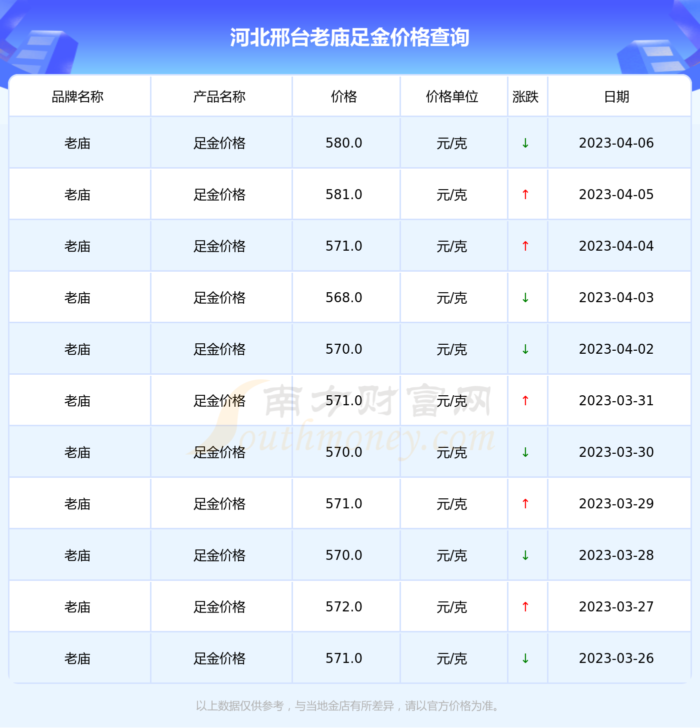
Task: Click the down arrow for 2023-04-06
Action: click(525, 143)
